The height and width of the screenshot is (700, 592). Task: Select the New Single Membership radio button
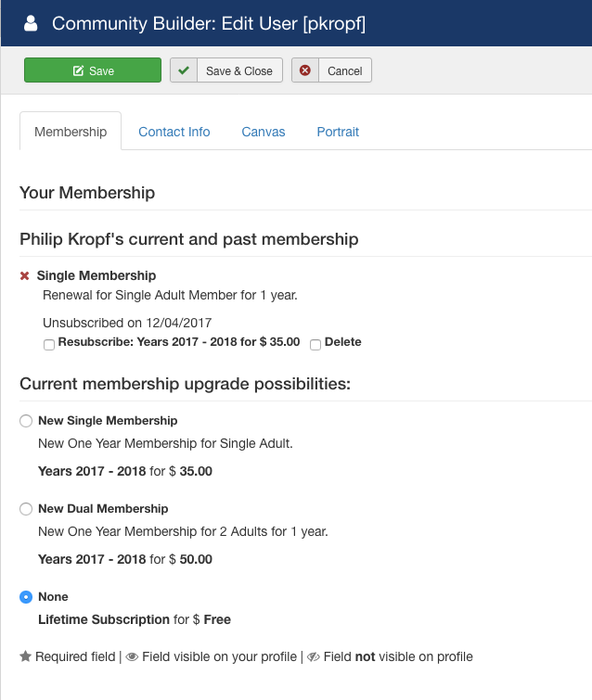click(26, 421)
